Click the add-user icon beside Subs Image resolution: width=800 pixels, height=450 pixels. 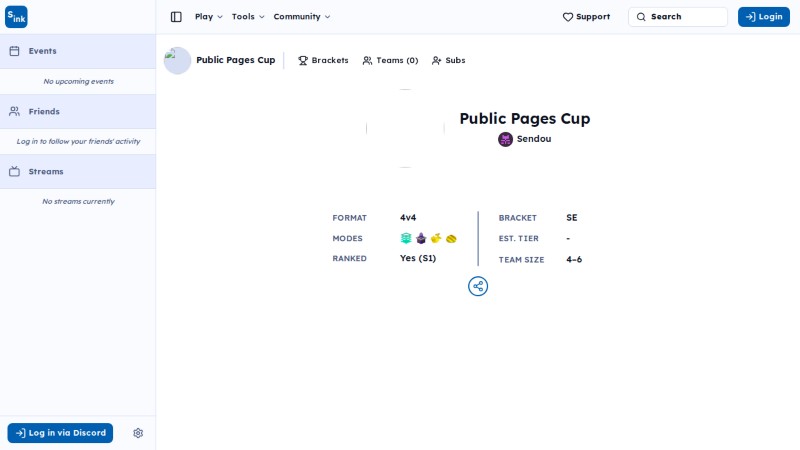436,61
